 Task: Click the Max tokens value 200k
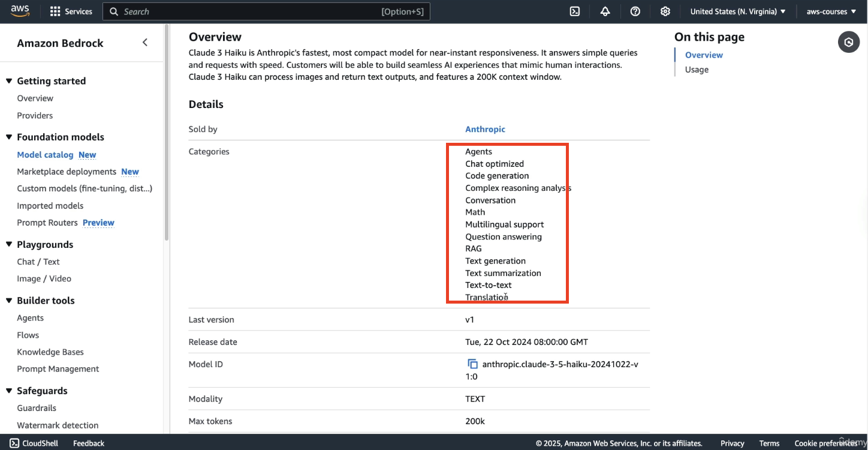(x=475, y=421)
